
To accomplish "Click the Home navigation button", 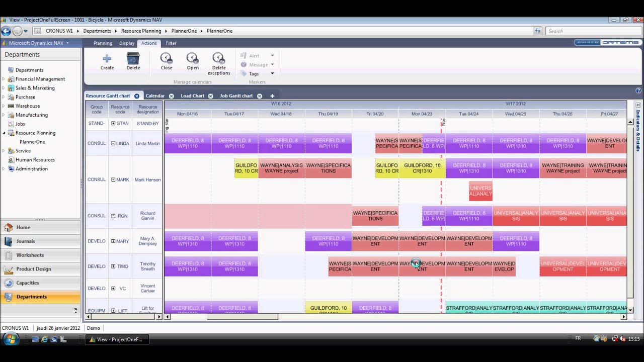I will tap(40, 227).
